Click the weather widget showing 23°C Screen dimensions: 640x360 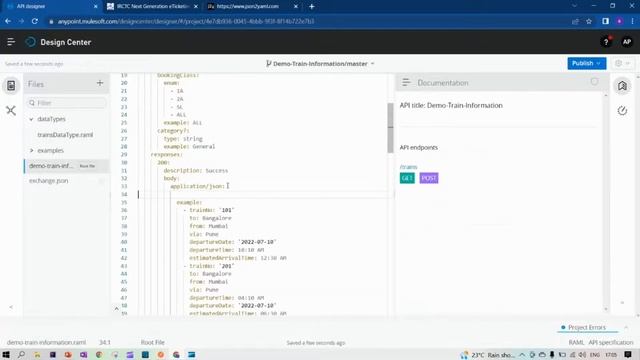(x=488, y=355)
